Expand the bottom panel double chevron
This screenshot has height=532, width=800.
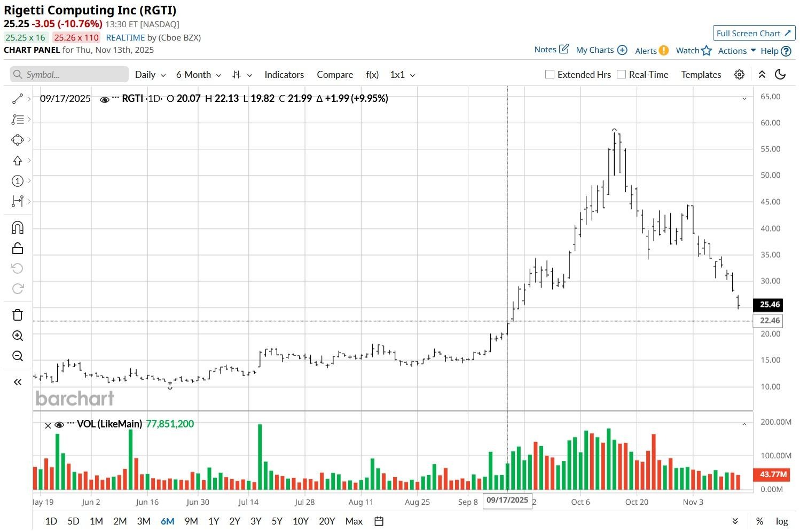[735, 521]
